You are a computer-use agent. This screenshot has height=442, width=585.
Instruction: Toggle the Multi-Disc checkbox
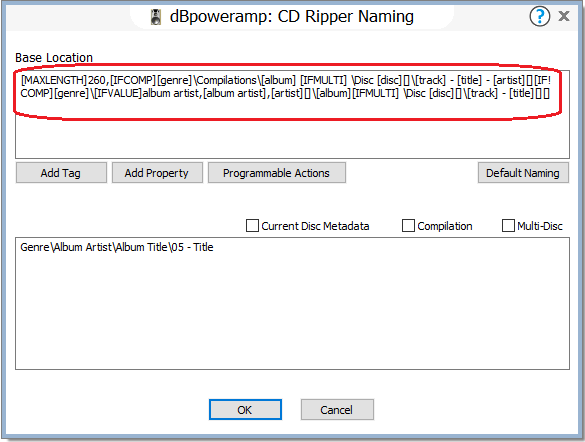(508, 226)
